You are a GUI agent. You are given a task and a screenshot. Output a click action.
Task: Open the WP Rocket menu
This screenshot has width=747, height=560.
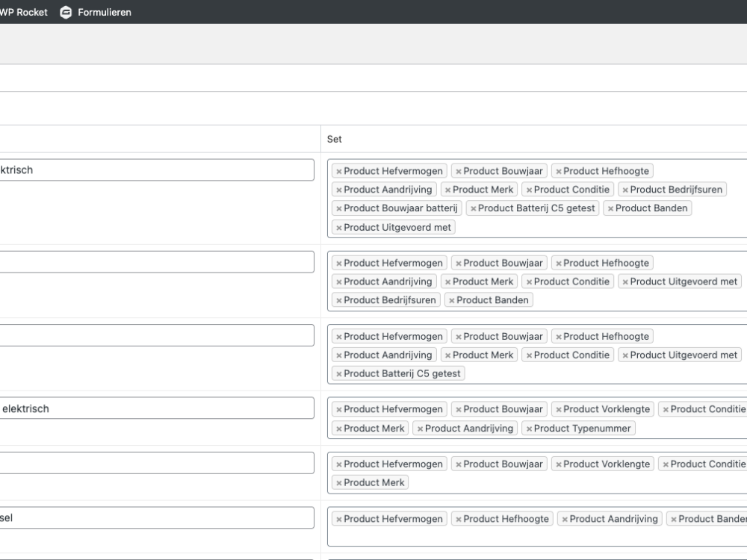[x=24, y=12]
